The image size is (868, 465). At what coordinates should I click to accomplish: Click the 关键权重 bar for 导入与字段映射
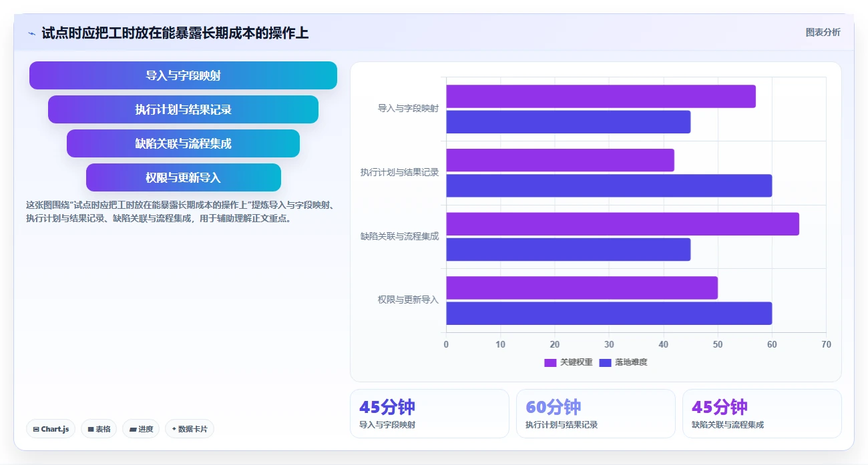click(601, 96)
